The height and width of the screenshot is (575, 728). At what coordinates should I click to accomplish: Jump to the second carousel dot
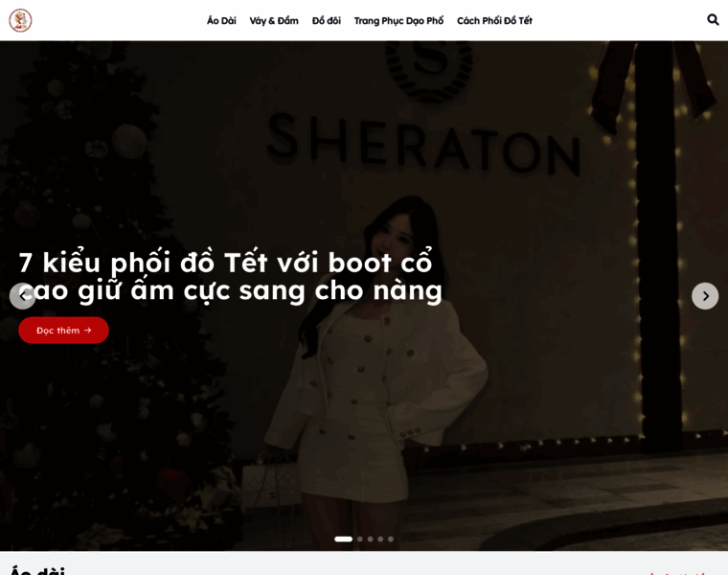coord(360,540)
